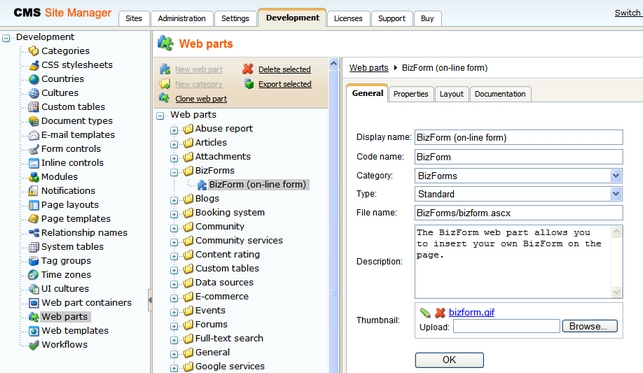This screenshot has height=373, width=643.
Task: Click the thumbnail edit pencil icon
Action: (425, 313)
